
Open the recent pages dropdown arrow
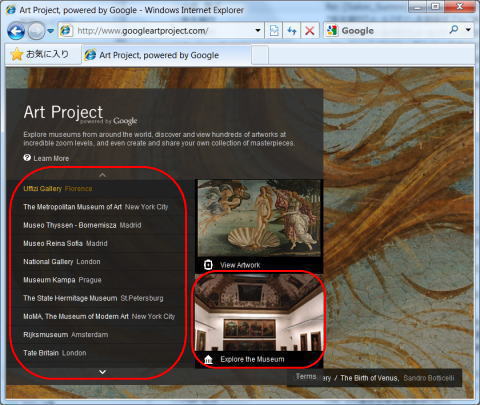point(51,31)
